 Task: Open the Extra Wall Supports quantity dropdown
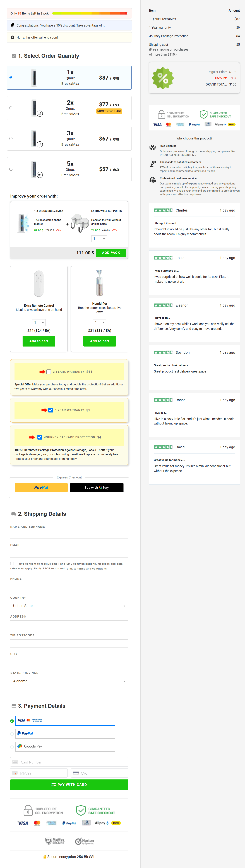coord(99,239)
